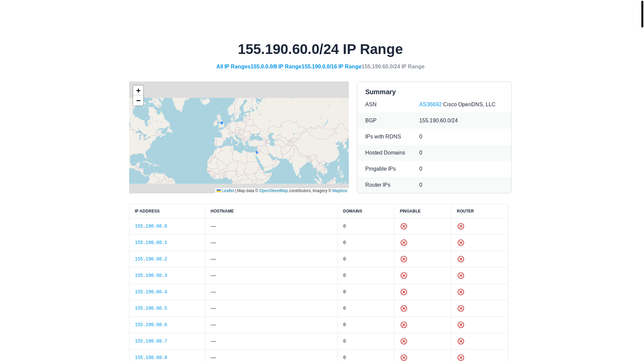The width and height of the screenshot is (644, 362).
Task: Click the router X icon for 155.190.60.0
Action: [461, 226]
